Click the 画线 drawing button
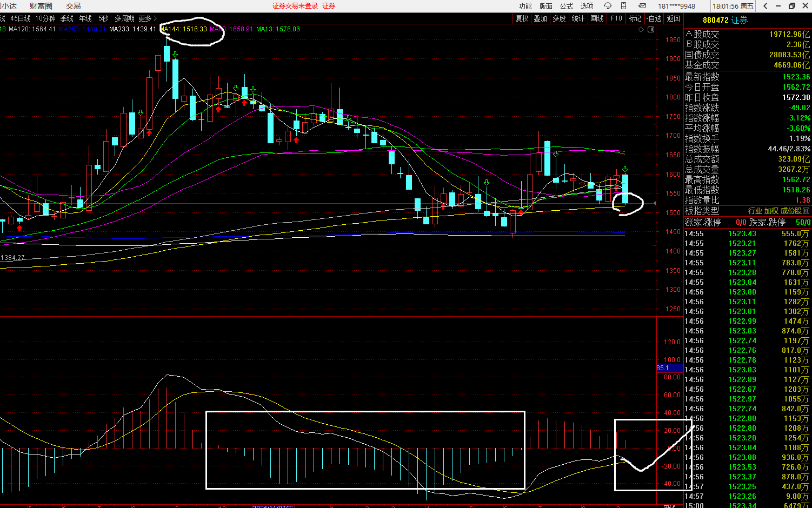Image resolution: width=812 pixels, height=508 pixels. 597,18
